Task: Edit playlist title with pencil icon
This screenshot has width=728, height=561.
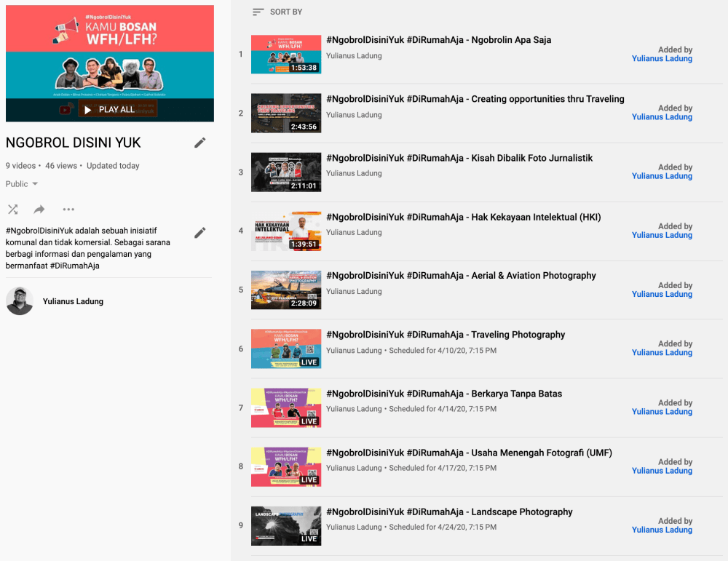Action: click(200, 143)
